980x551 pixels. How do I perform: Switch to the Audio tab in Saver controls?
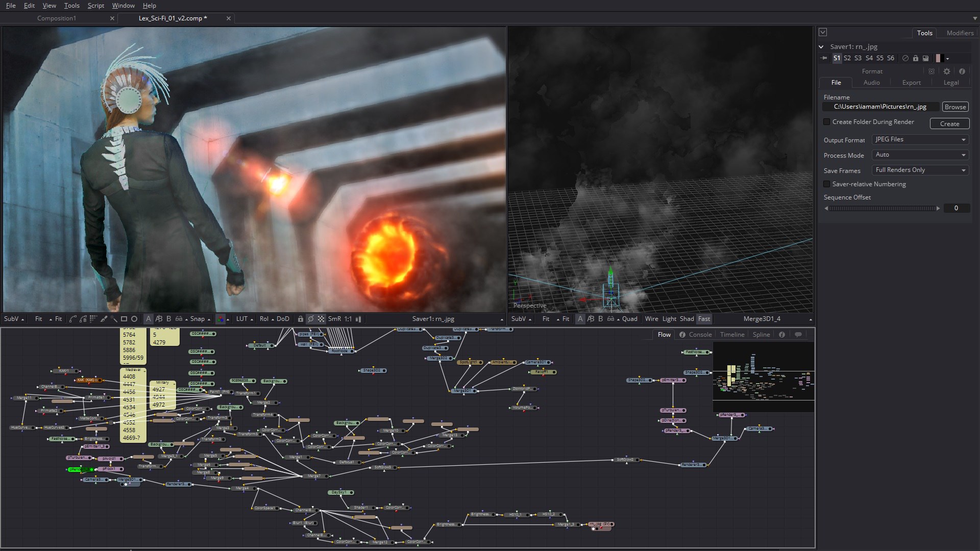(x=871, y=83)
